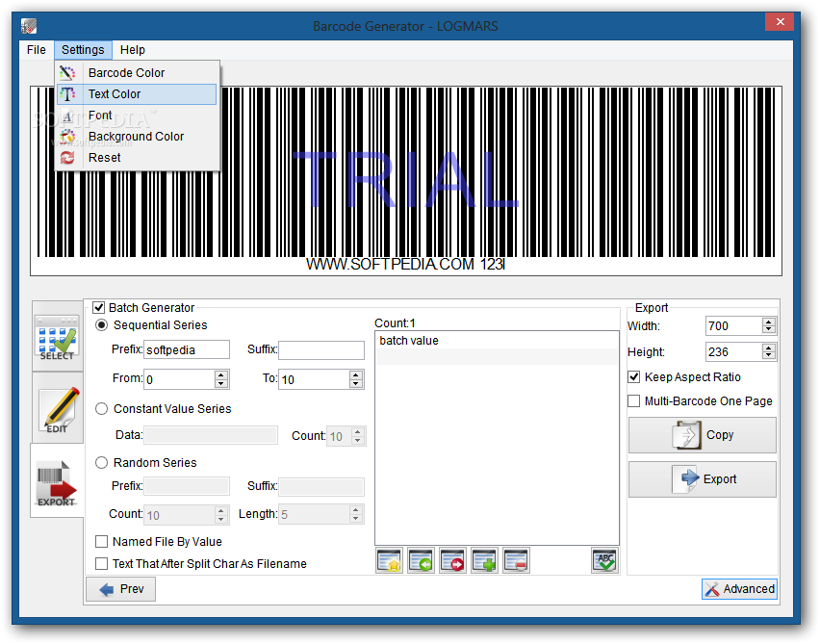
Task: Close the Settings menu
Action: click(x=83, y=50)
